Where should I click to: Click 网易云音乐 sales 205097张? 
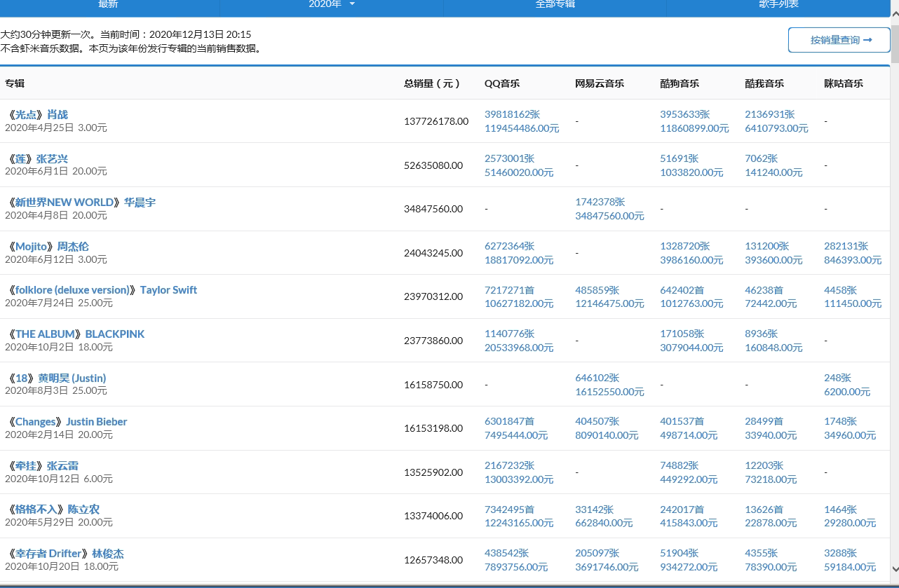pos(597,554)
